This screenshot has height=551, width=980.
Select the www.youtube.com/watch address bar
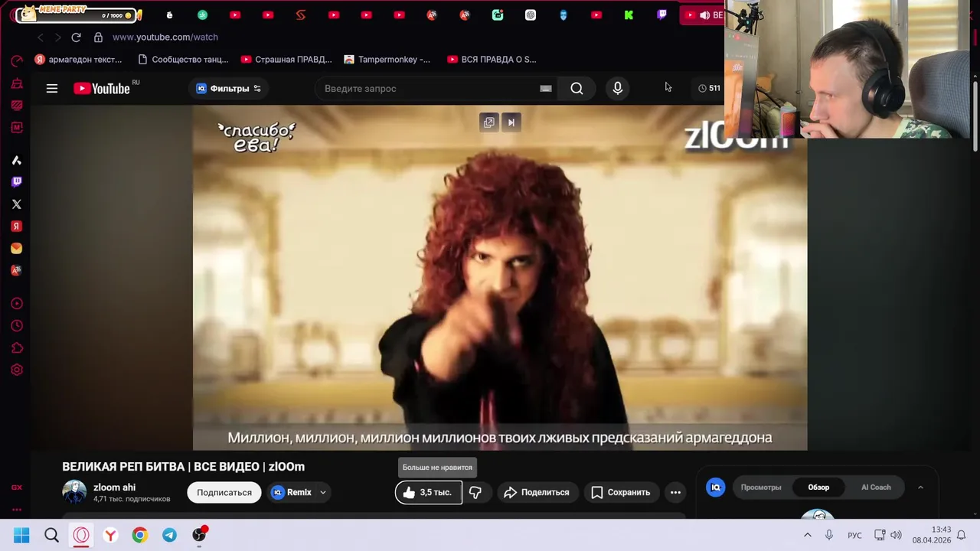(x=165, y=37)
